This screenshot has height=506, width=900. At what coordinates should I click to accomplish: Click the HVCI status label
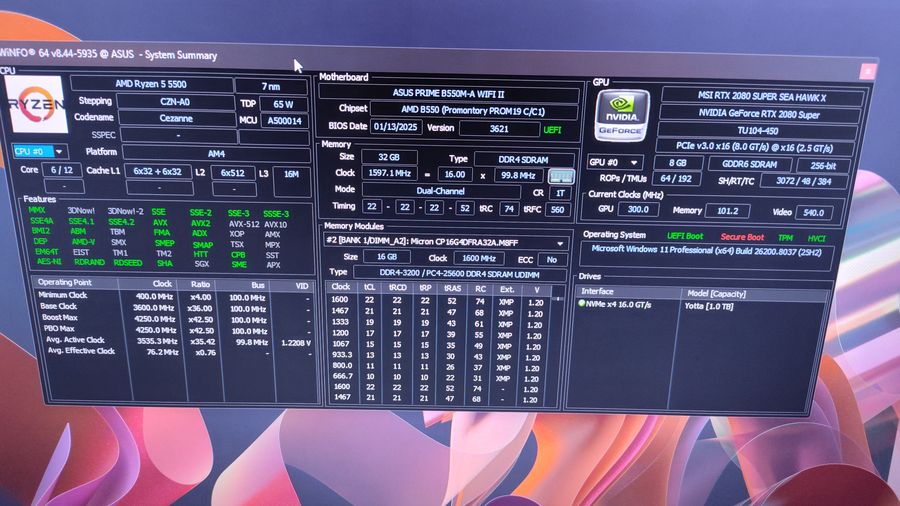tap(816, 239)
